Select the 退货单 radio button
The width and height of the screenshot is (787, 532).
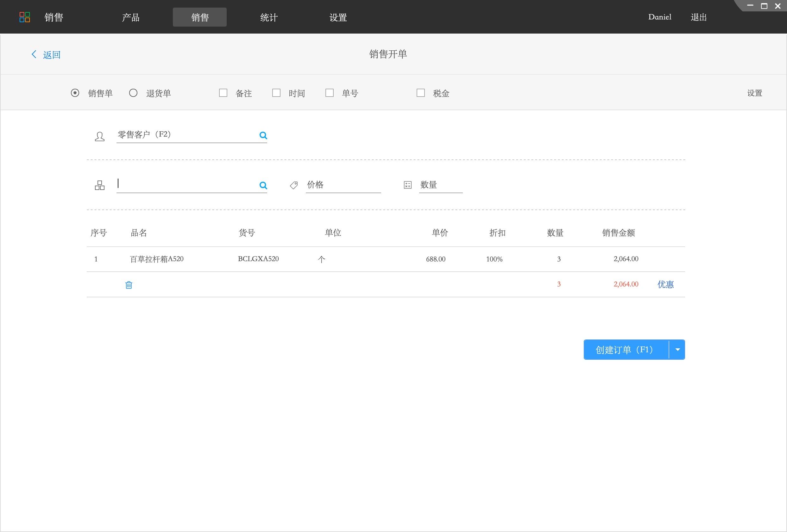click(133, 93)
